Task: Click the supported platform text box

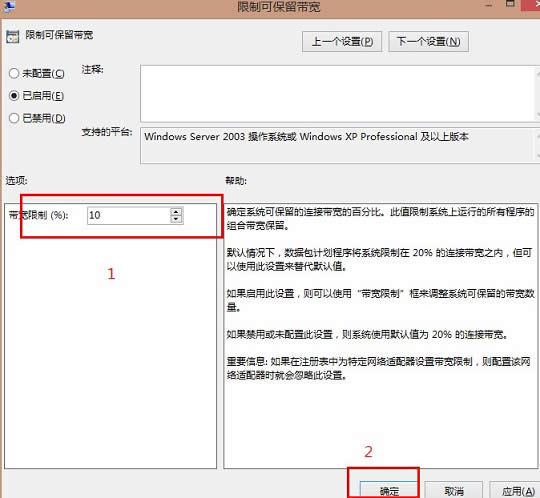Action: pos(338,145)
